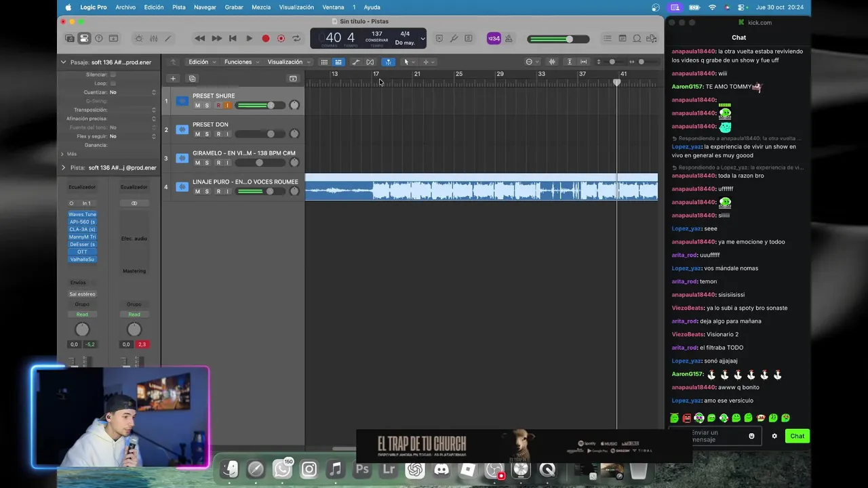Click the Mastering button on output strip
The height and width of the screenshot is (488, 868).
point(134,271)
